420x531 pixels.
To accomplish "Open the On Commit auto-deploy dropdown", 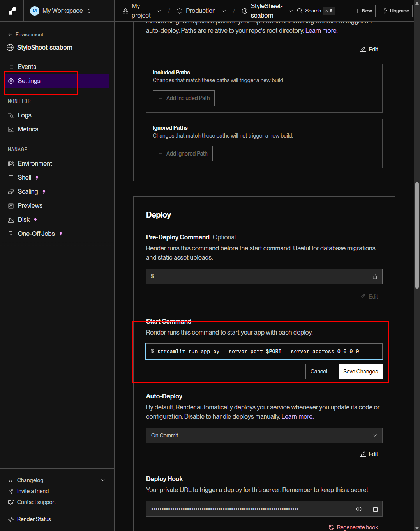I will coord(264,435).
